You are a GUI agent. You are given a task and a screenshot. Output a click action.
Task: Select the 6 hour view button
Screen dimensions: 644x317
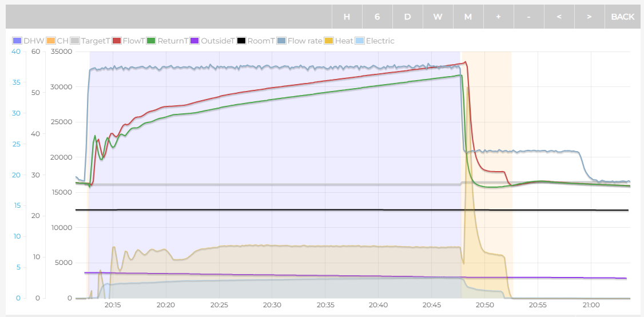coord(377,17)
